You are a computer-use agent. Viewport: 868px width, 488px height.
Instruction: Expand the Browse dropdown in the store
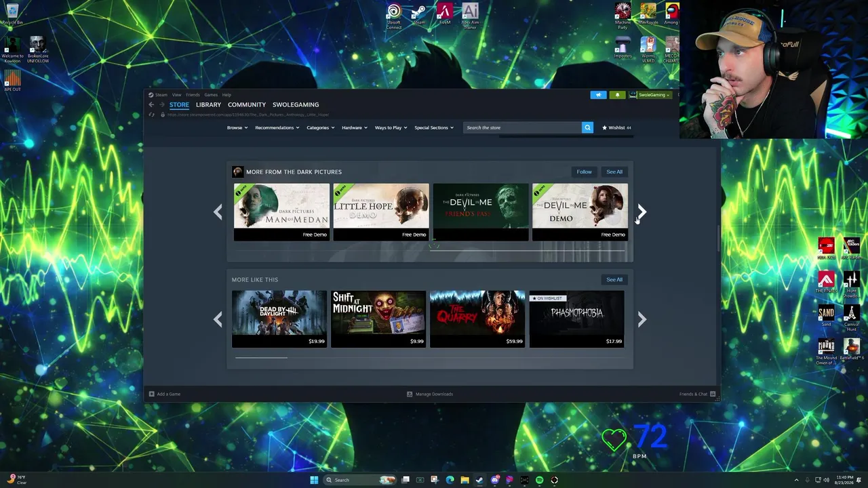[237, 127]
